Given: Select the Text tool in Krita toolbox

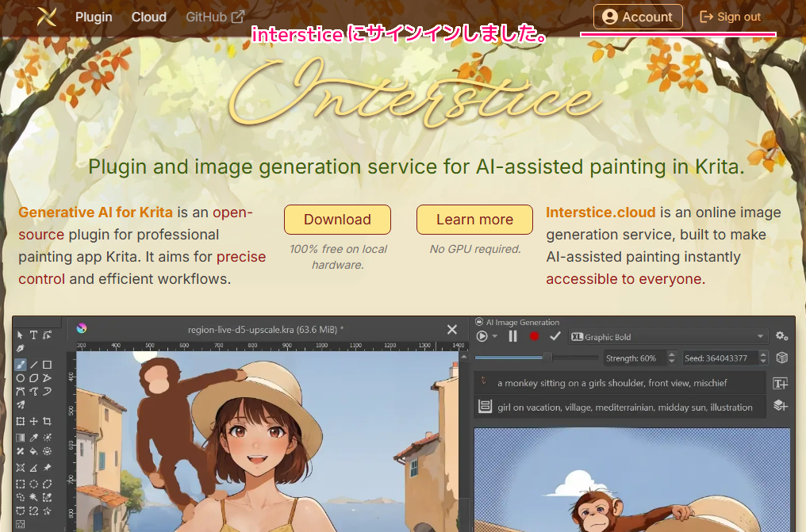Looking at the screenshot, I should click(33, 335).
